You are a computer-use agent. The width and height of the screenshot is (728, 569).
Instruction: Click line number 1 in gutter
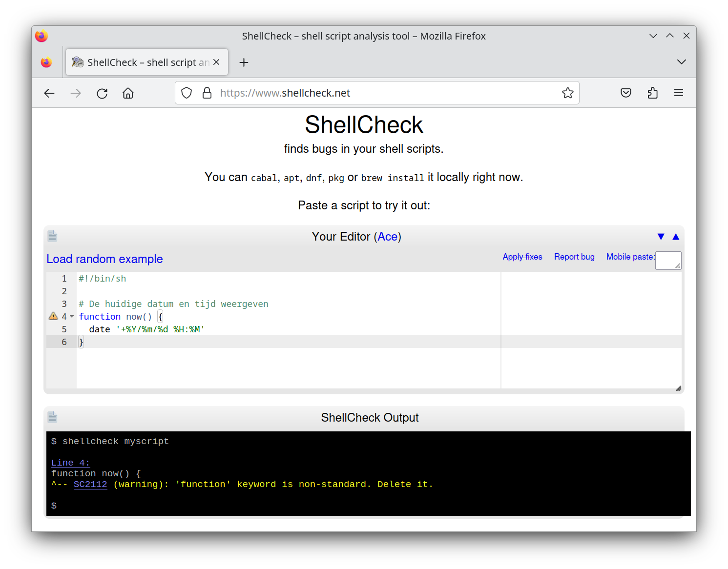pos(64,279)
